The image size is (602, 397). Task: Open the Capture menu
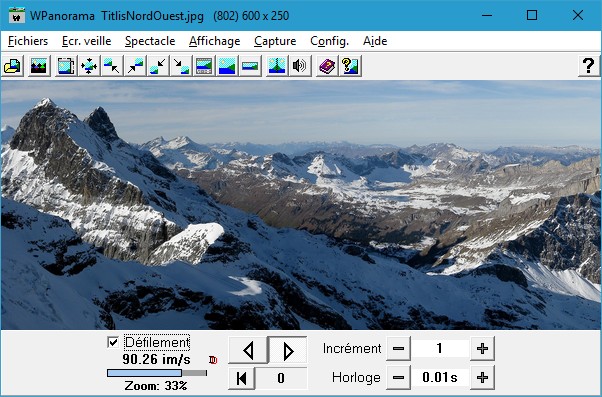[275, 41]
